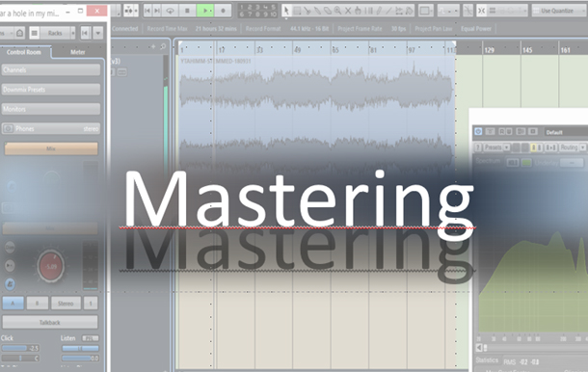Switch to the Meter tab
The height and width of the screenshot is (372, 588).
tap(78, 52)
